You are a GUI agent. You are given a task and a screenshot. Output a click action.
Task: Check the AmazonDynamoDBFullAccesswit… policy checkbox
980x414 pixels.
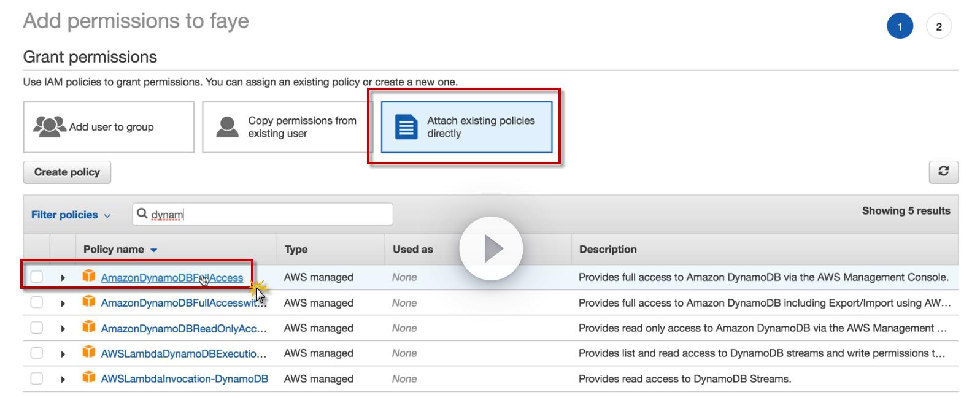37,302
